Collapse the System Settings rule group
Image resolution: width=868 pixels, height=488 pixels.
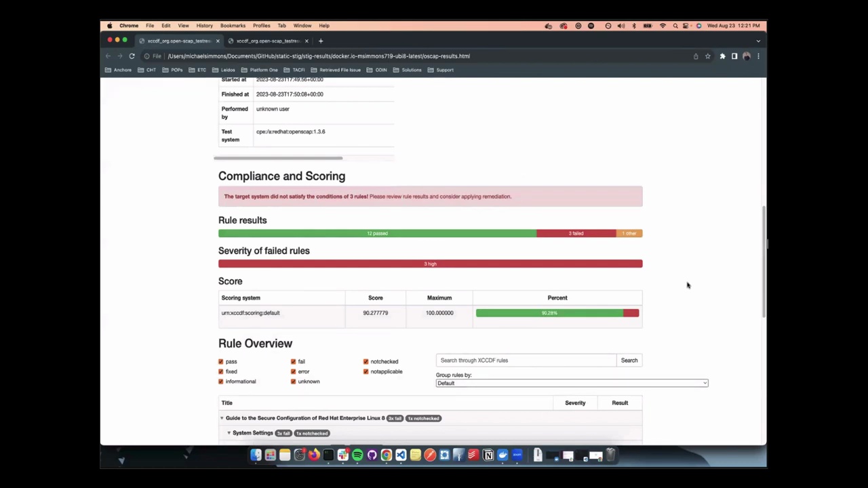[x=229, y=433]
